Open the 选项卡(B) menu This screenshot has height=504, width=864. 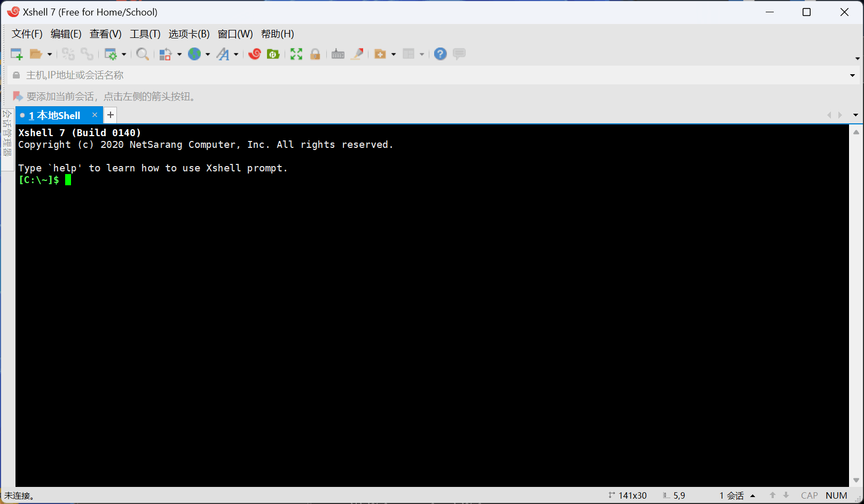click(x=189, y=34)
